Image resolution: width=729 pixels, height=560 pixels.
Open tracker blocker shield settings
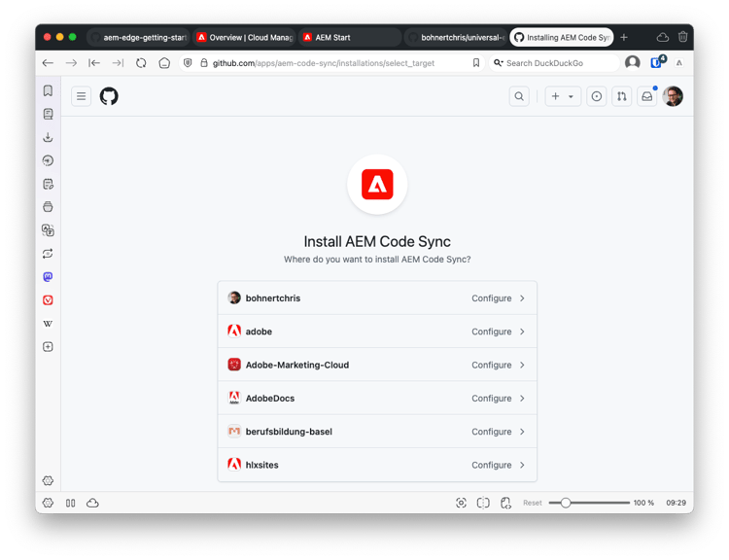[188, 63]
